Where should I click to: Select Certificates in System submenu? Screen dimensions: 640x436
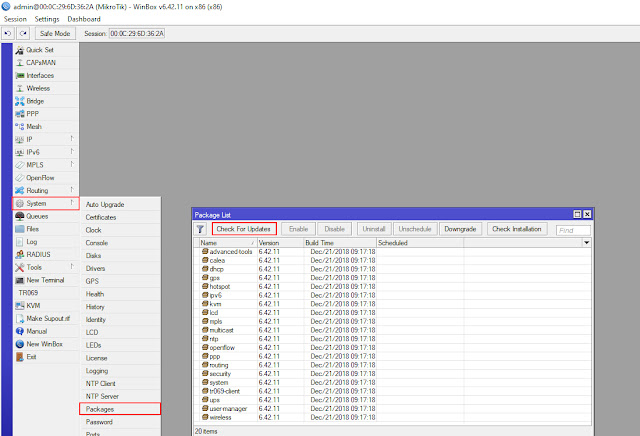coord(120,217)
